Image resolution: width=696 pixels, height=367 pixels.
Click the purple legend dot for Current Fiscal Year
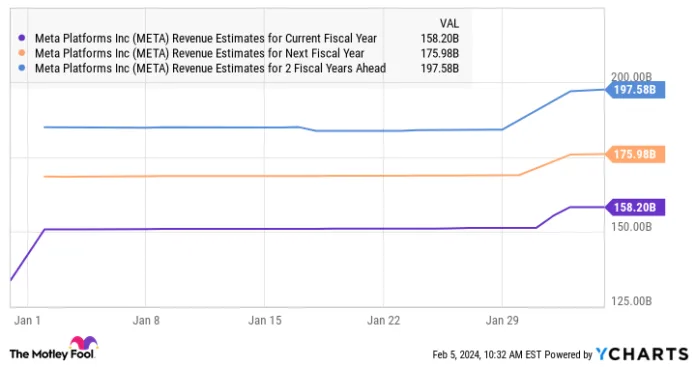click(21, 38)
